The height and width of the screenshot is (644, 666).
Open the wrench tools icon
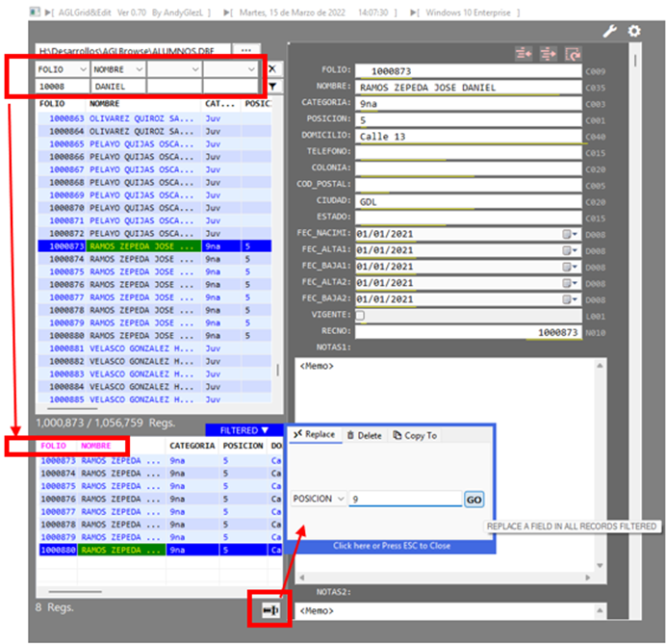609,31
